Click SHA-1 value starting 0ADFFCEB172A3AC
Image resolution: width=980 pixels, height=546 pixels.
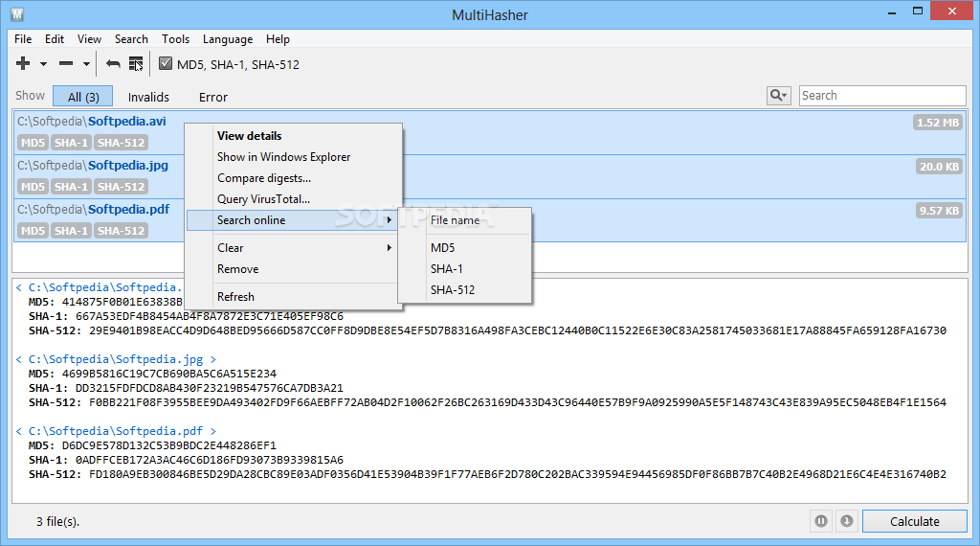210,460
